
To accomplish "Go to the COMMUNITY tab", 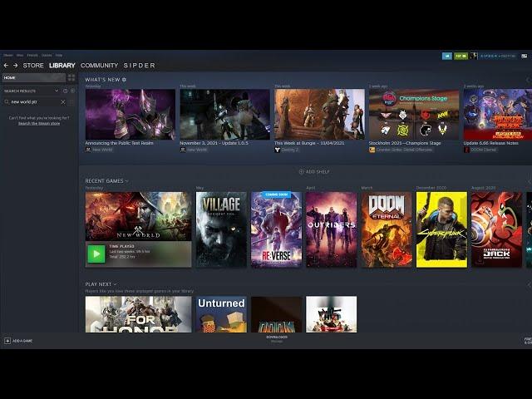I will click(99, 65).
